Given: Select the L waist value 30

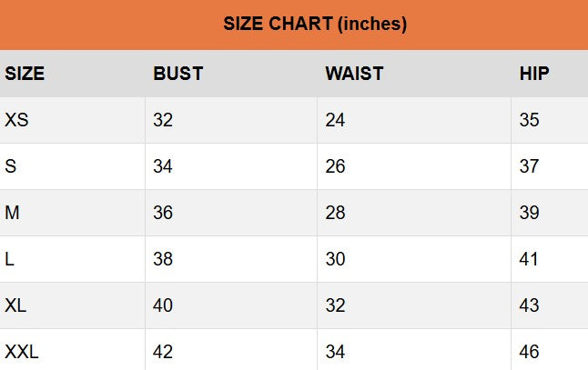Looking at the screenshot, I should pyautogui.click(x=335, y=259).
